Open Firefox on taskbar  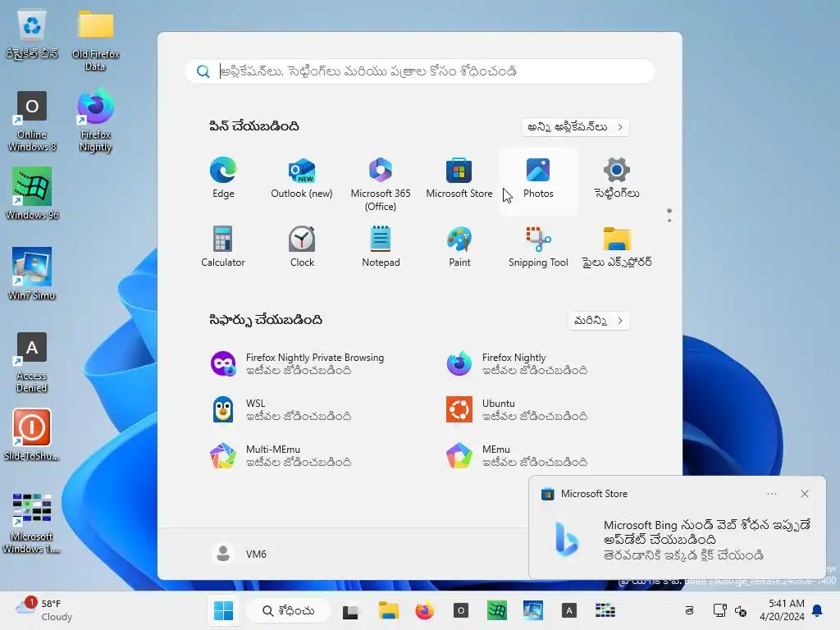(x=424, y=610)
